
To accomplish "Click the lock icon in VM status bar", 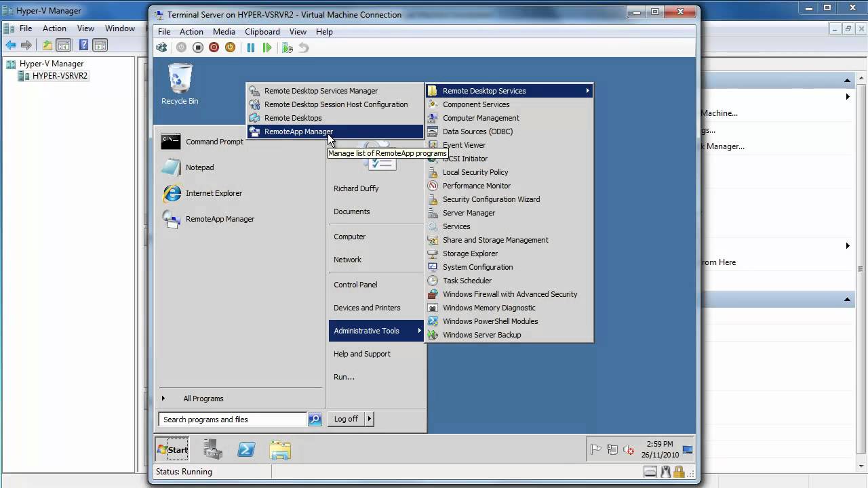I will 678,472.
